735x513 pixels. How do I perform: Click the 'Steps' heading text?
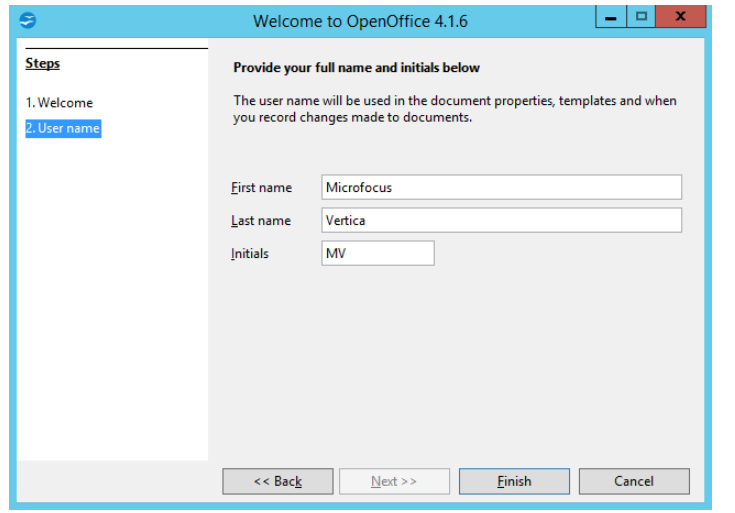pos(43,63)
